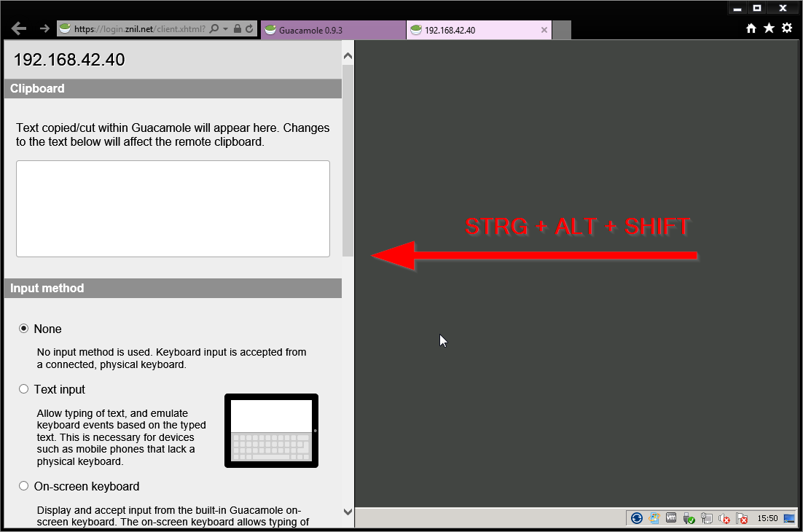Screen dimensions: 803x532
Task: Close the 192.168.42.40 tab
Action: click(544, 30)
